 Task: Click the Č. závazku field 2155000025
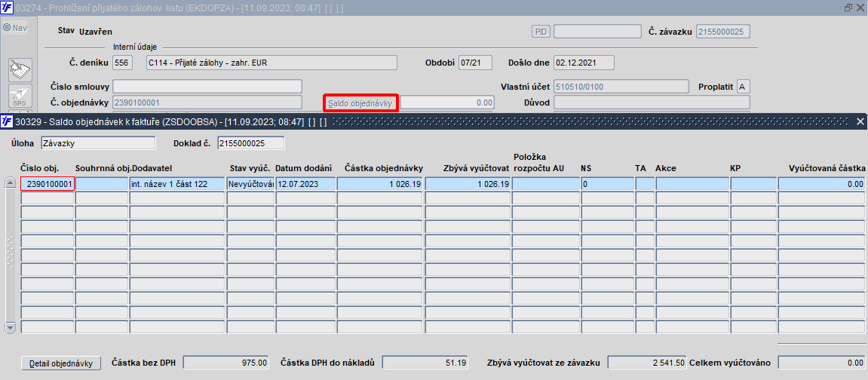point(722,32)
